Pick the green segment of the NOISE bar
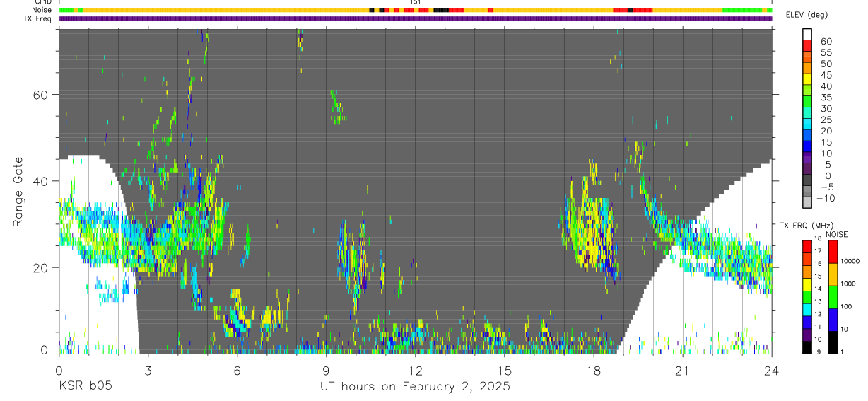Viewport: 868px width, 401px height. click(833, 297)
